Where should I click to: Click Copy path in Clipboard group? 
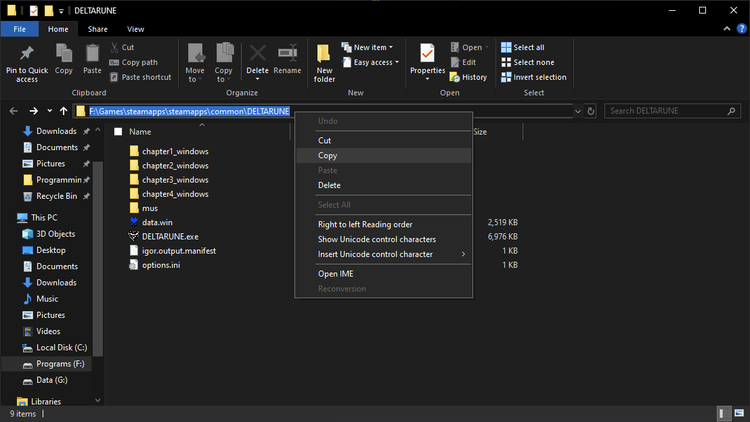pos(133,62)
